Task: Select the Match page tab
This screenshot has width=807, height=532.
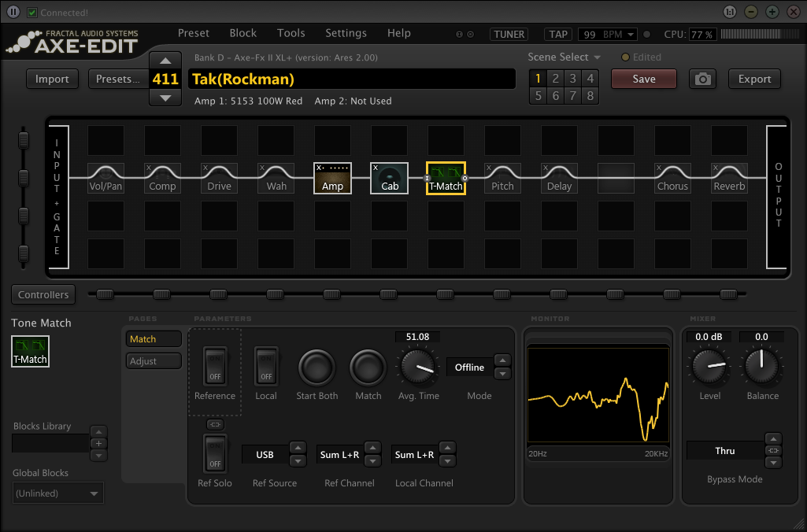Action: 154,339
